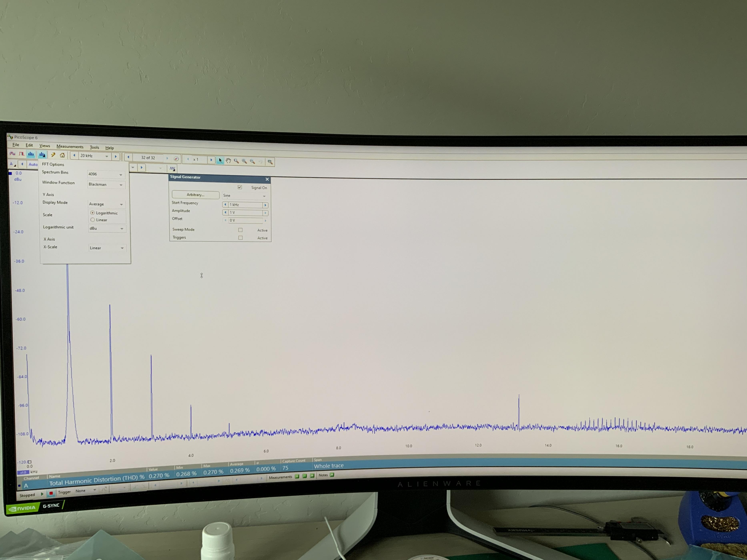The image size is (747, 560).
Task: Switch to Spectrum mode
Action: click(x=31, y=154)
